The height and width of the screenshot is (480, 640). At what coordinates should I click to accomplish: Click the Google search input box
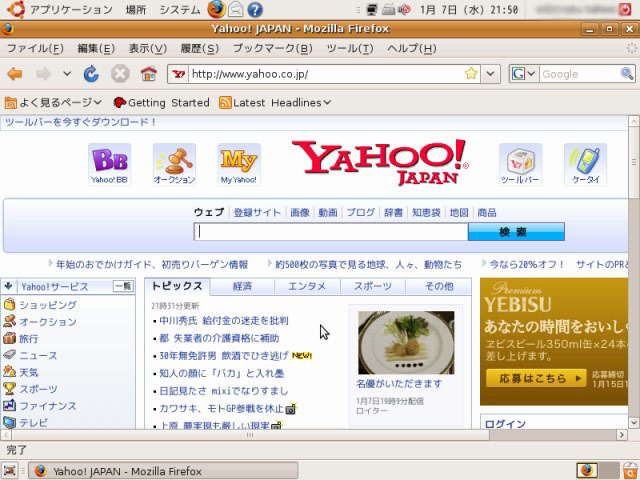coord(580,74)
